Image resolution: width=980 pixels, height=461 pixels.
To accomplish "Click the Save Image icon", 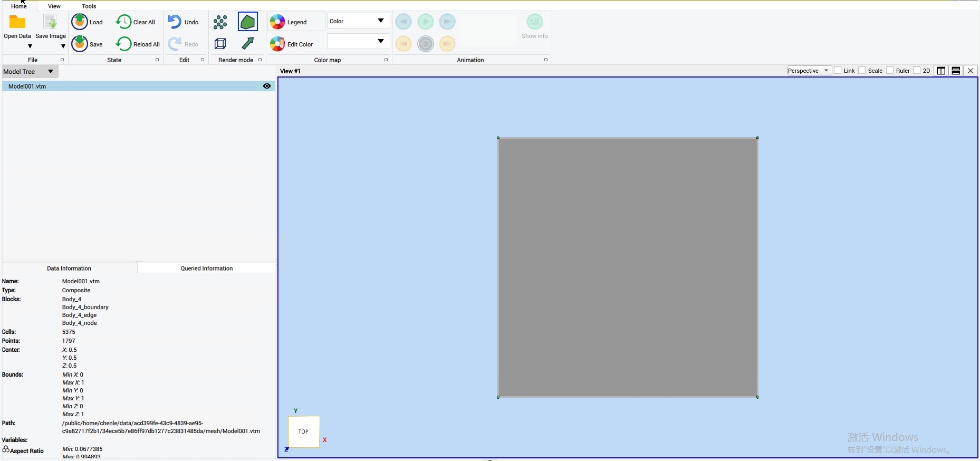I will [50, 22].
